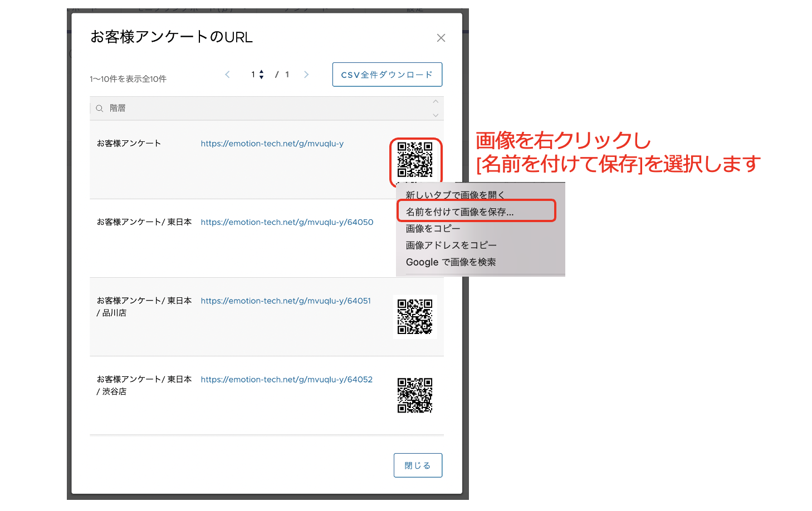
Task: Click the search magnifier icon beside 階層
Action: tap(100, 109)
